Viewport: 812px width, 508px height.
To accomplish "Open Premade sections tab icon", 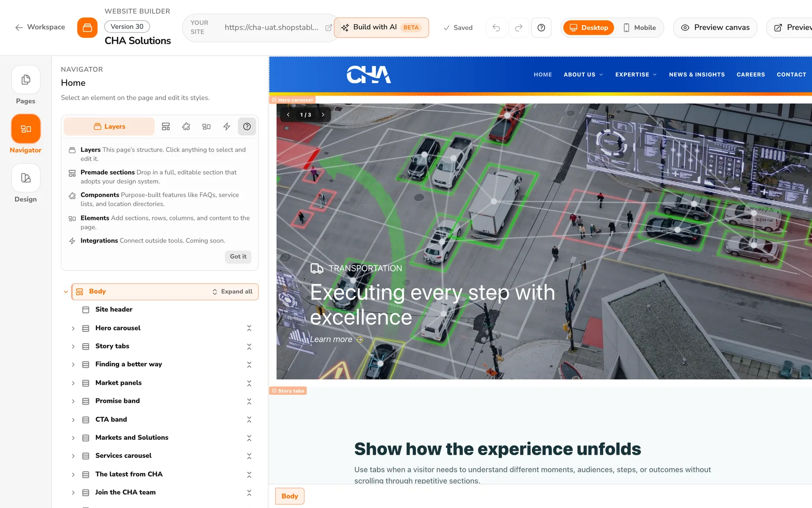I will tap(166, 126).
